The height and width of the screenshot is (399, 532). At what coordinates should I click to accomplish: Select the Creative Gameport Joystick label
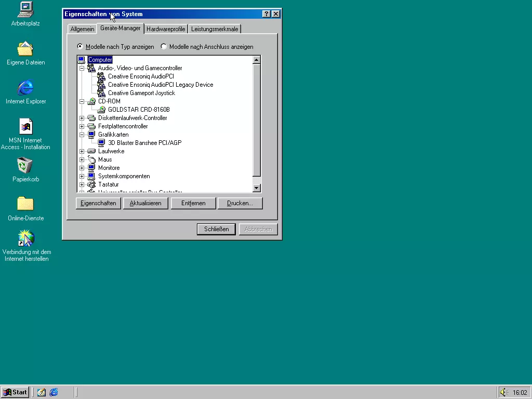pos(141,93)
